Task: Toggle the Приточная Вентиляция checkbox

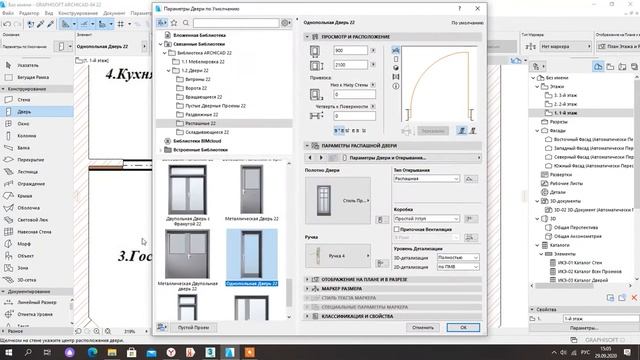Action: coord(396,229)
